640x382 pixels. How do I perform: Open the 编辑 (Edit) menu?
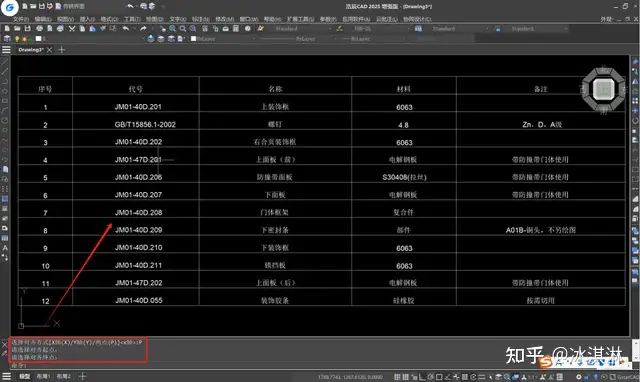pyautogui.click(x=43, y=19)
